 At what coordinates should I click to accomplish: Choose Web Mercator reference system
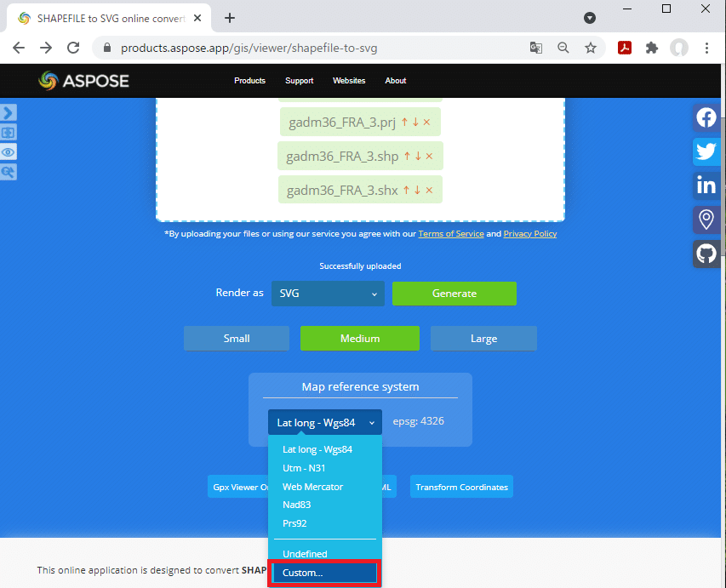coord(312,487)
